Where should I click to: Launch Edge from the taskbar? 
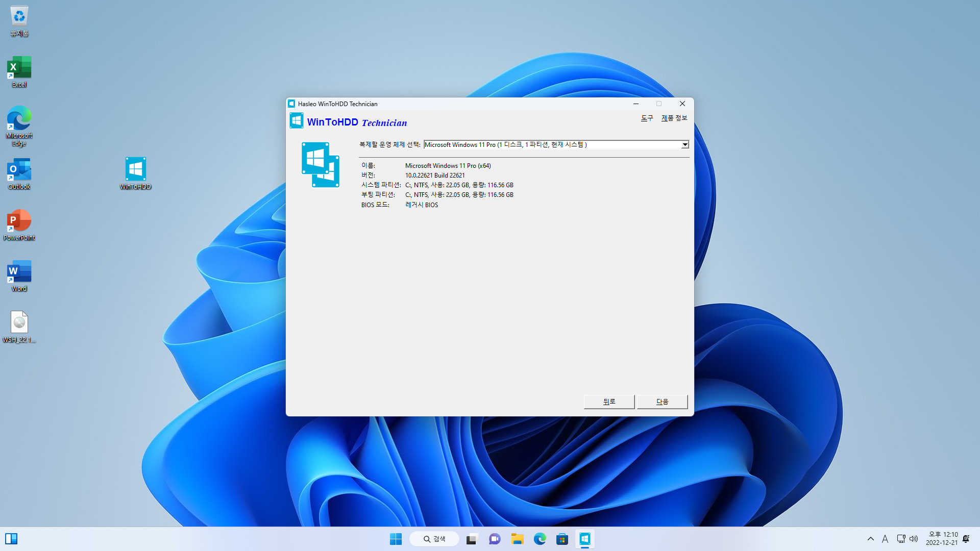(x=540, y=539)
